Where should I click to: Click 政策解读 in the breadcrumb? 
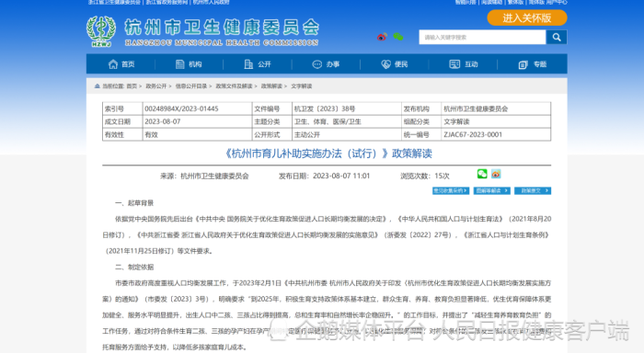(x=271, y=86)
